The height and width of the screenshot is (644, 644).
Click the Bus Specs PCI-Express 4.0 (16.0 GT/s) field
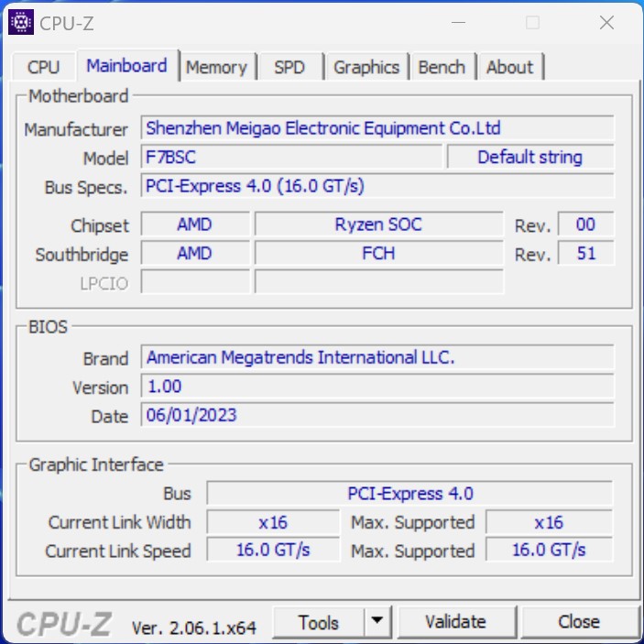[377, 186]
